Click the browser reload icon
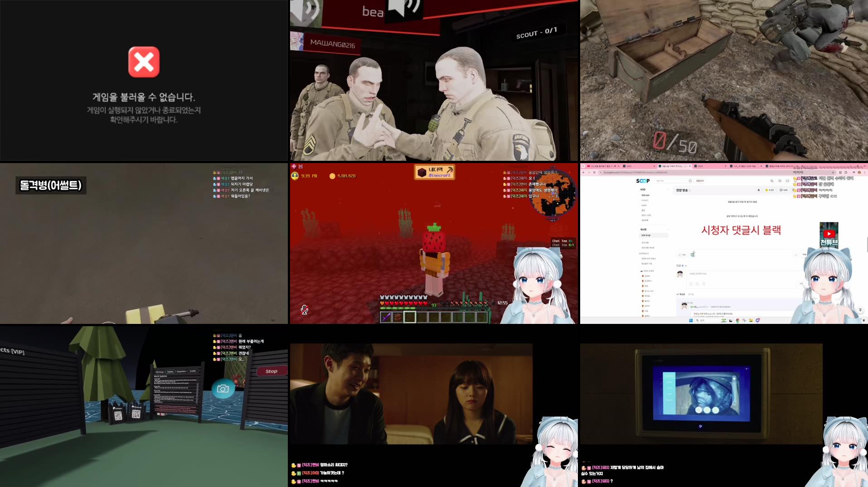 594,172
